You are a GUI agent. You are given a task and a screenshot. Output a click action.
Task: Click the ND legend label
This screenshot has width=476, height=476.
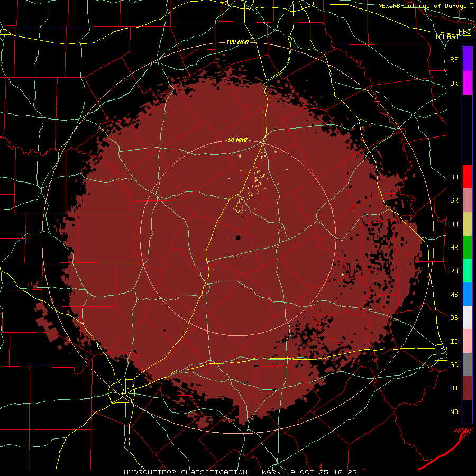(454, 412)
